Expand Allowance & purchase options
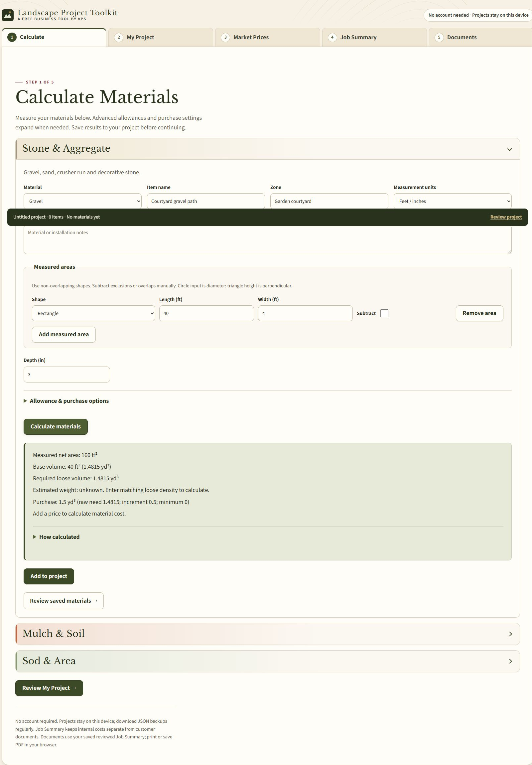 tap(66, 401)
